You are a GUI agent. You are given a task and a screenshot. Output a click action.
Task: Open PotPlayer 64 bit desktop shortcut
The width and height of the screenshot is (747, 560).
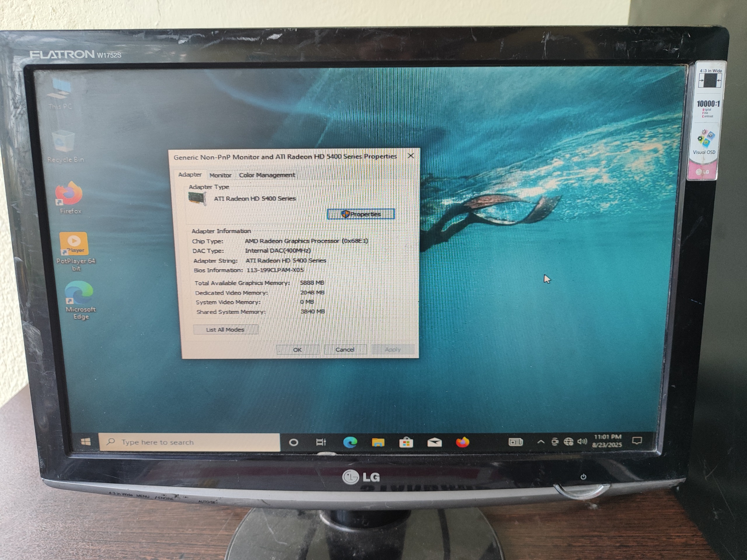(x=75, y=251)
